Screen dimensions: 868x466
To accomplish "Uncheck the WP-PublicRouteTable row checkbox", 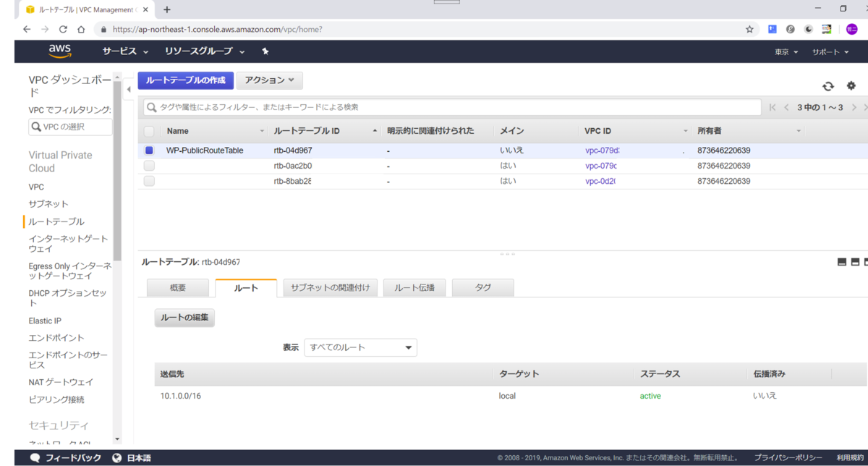I will coord(148,150).
